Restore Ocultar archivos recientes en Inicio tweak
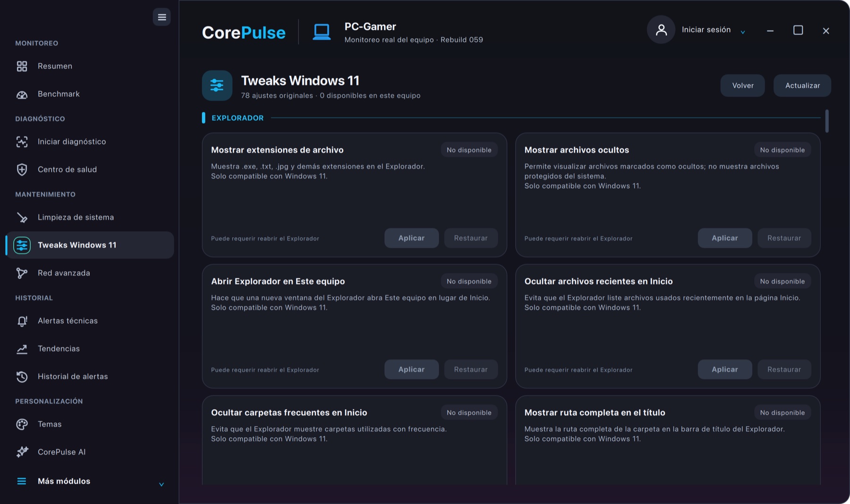850x504 pixels. (x=784, y=370)
